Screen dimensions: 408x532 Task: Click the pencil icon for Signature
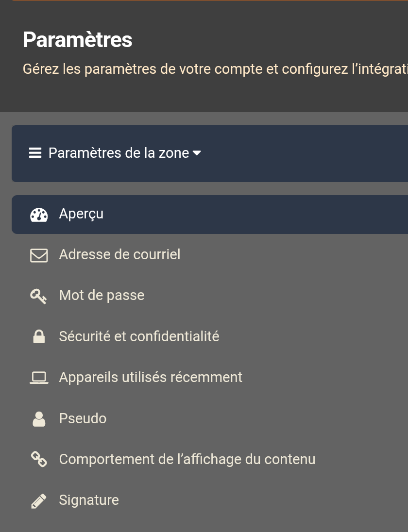[x=39, y=501]
